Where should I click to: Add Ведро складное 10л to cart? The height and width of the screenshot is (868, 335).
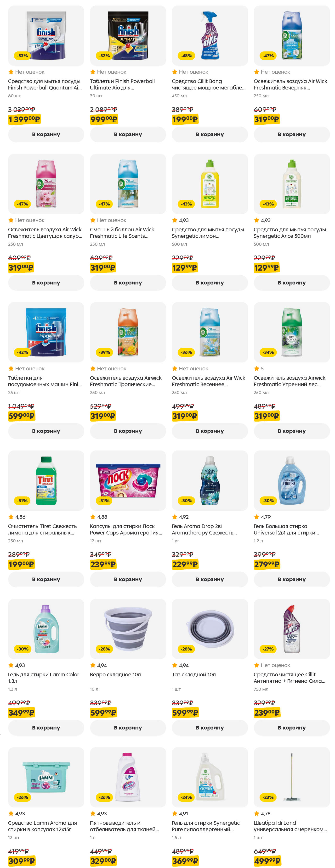pos(128,728)
